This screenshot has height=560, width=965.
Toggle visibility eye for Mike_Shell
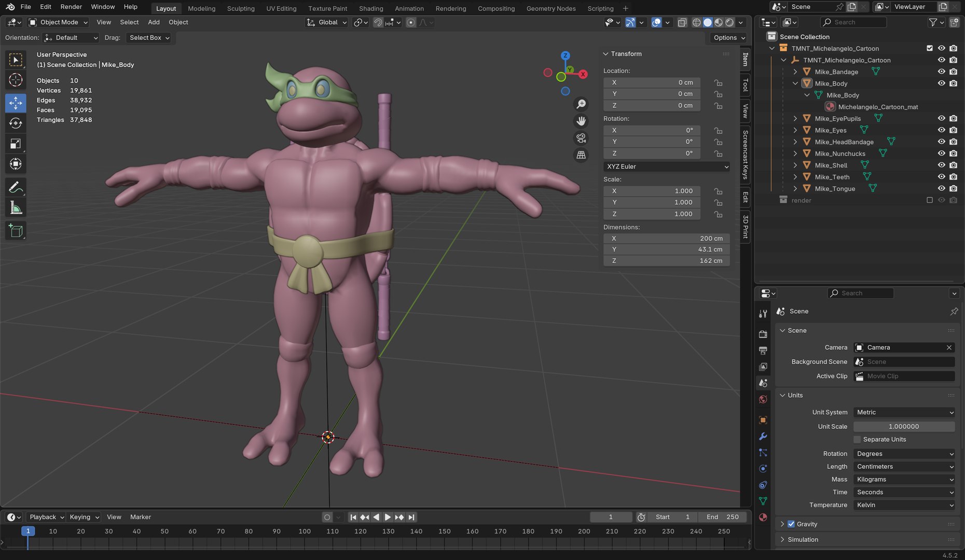pyautogui.click(x=941, y=165)
